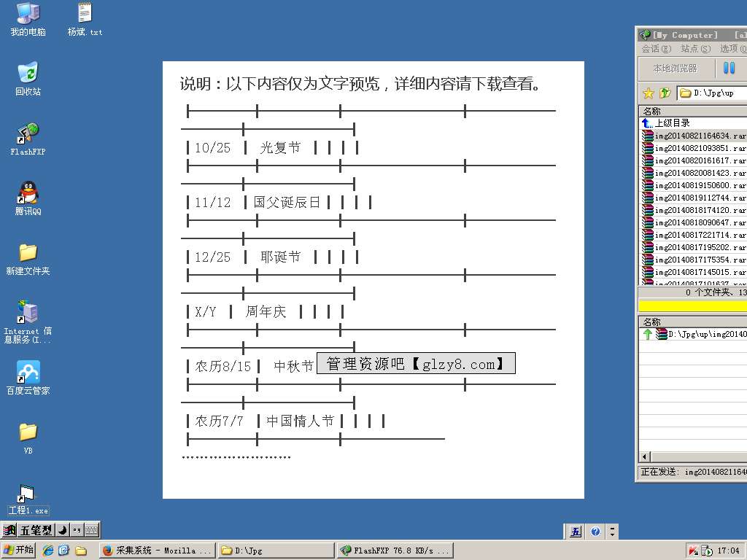Select file img20140820081423.rar
This screenshot has width=747, height=560.
click(694, 173)
